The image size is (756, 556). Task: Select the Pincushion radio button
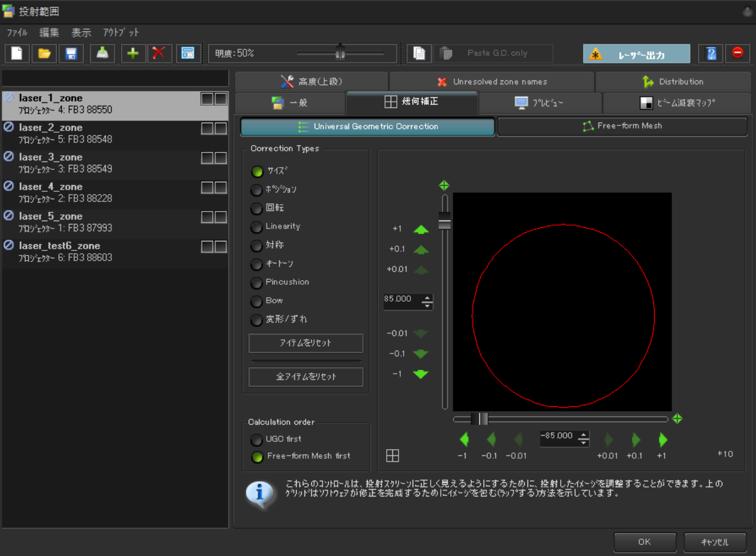coord(257,283)
